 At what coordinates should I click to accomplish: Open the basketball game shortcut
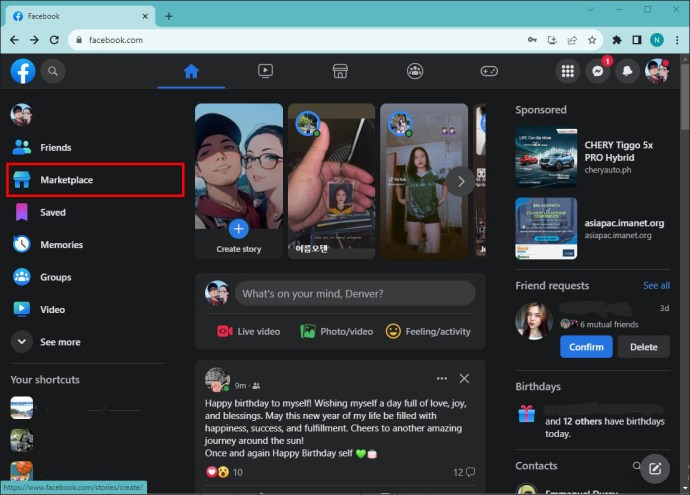[x=22, y=472]
